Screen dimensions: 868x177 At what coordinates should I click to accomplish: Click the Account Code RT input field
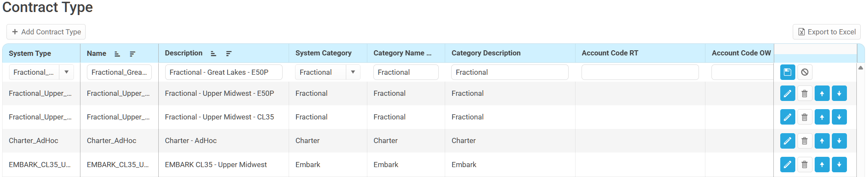click(x=640, y=72)
